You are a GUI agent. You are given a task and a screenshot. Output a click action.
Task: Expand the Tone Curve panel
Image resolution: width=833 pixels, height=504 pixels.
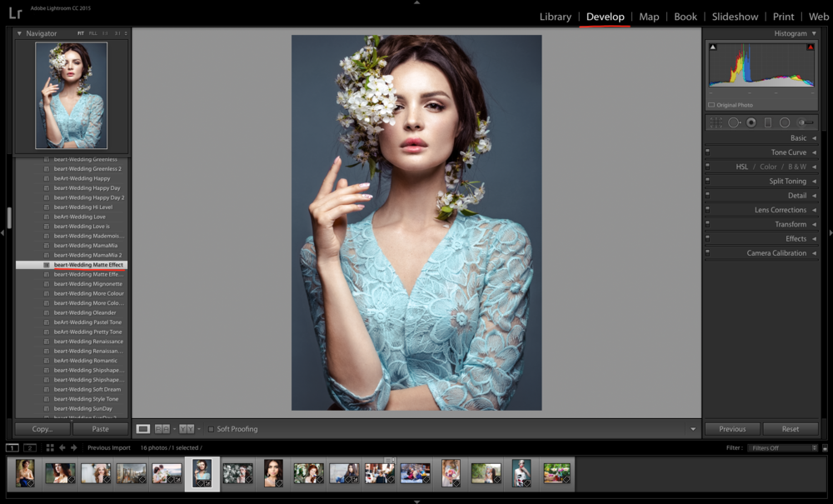tap(788, 152)
